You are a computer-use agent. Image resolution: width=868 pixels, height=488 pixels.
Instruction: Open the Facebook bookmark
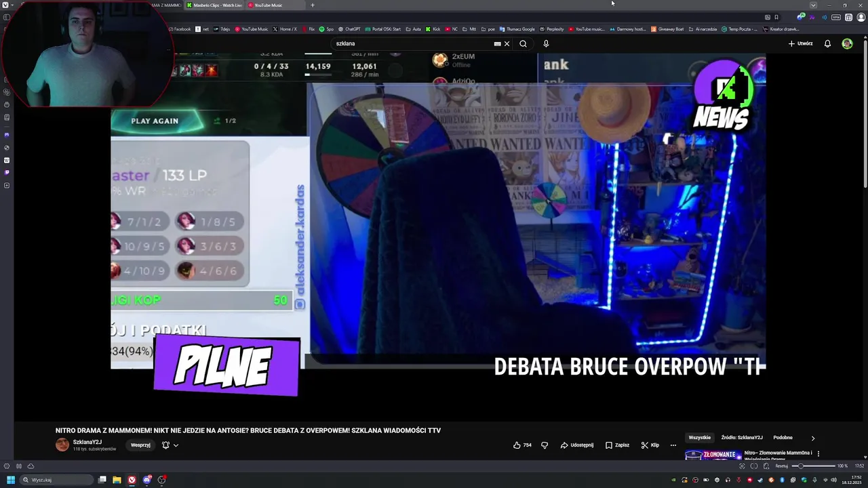pos(179,29)
